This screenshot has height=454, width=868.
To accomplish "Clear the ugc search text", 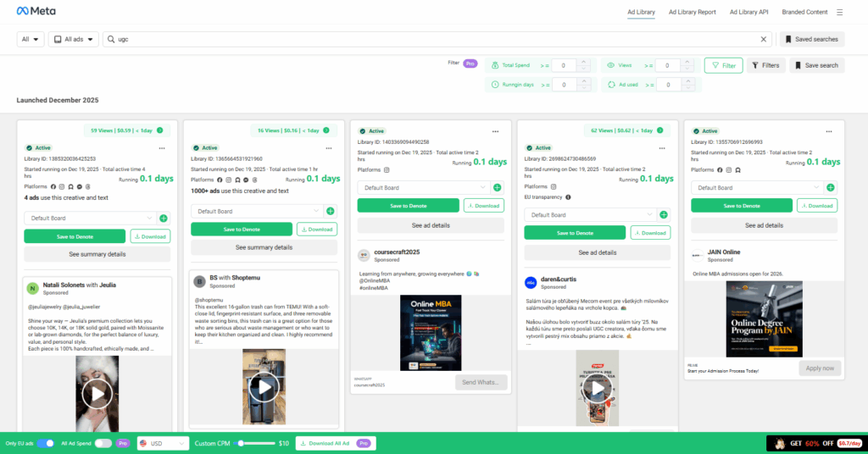I will 764,39.
